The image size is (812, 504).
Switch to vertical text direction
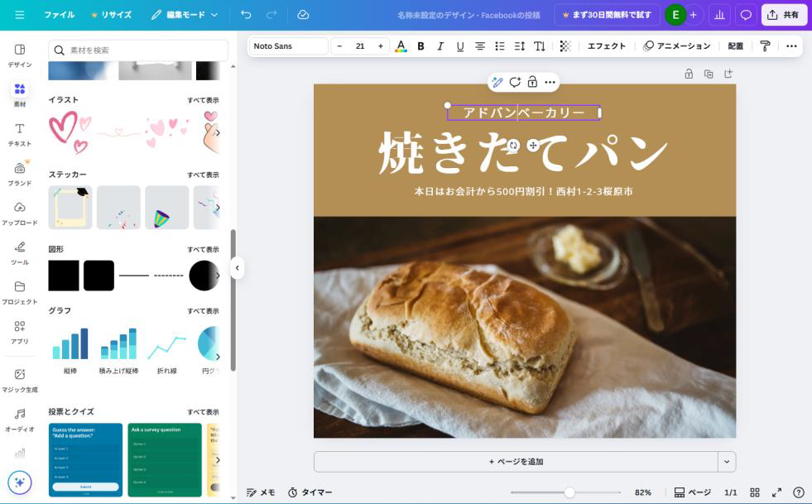click(x=540, y=46)
